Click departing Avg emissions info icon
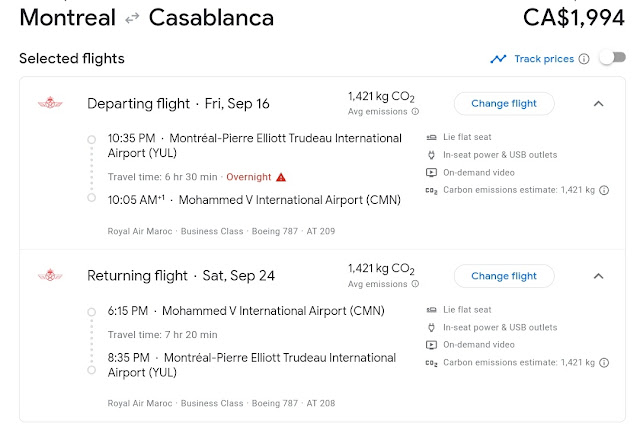This screenshot has width=640, height=436. [415, 112]
